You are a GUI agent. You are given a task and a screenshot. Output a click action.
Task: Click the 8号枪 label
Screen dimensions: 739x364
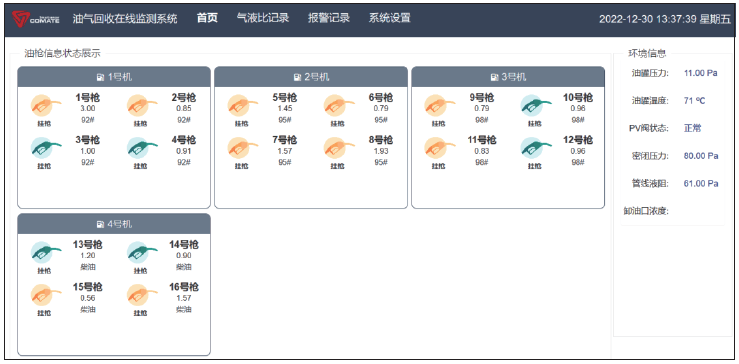click(x=381, y=140)
